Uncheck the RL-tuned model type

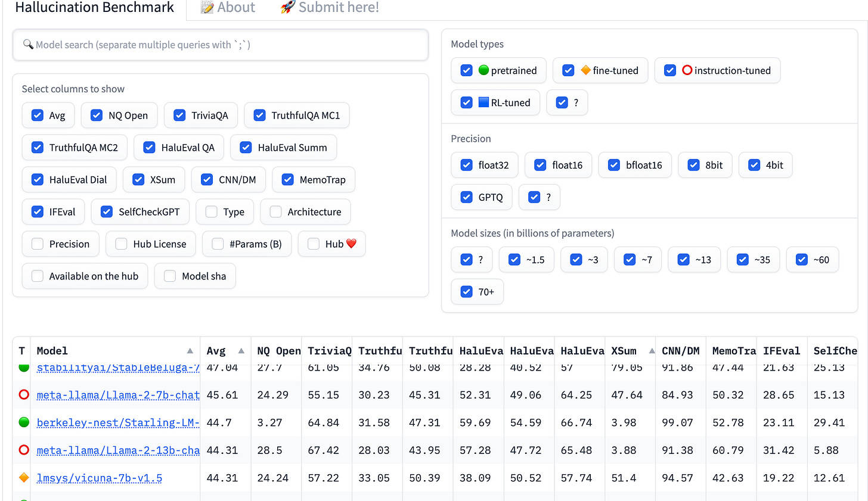[x=467, y=103]
